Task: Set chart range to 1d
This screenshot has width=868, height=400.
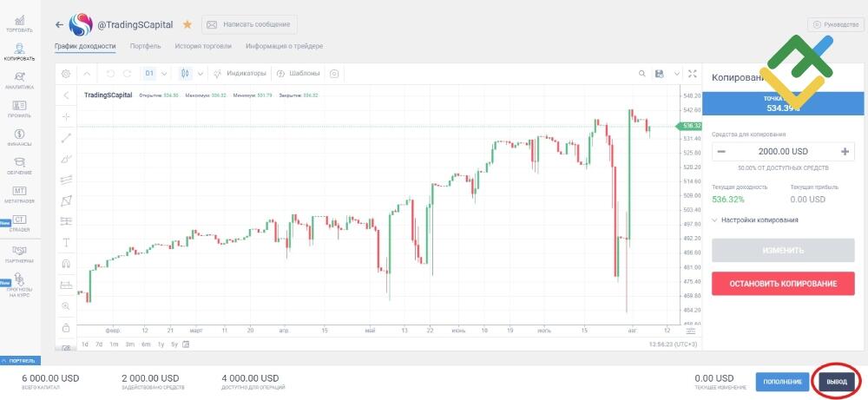Action: 85,344
